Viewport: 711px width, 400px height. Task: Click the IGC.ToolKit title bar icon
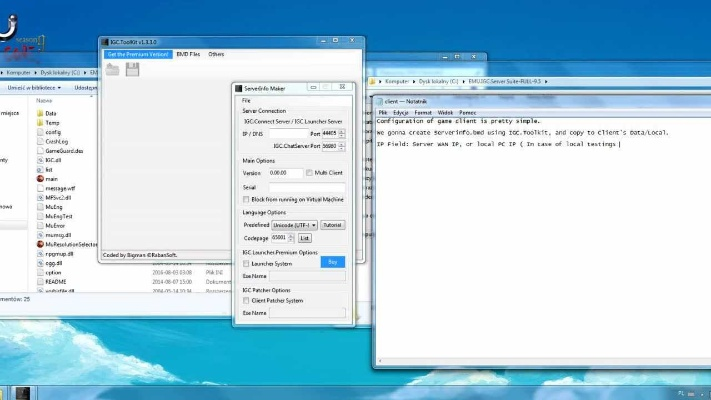pyautogui.click(x=105, y=42)
